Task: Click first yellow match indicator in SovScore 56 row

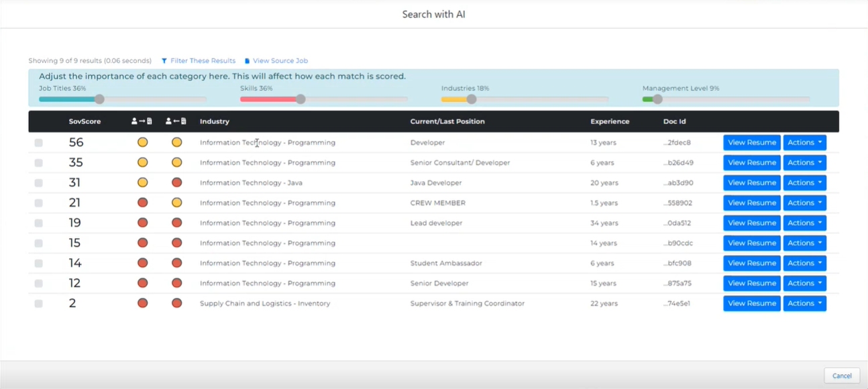Action: pyautogui.click(x=142, y=142)
